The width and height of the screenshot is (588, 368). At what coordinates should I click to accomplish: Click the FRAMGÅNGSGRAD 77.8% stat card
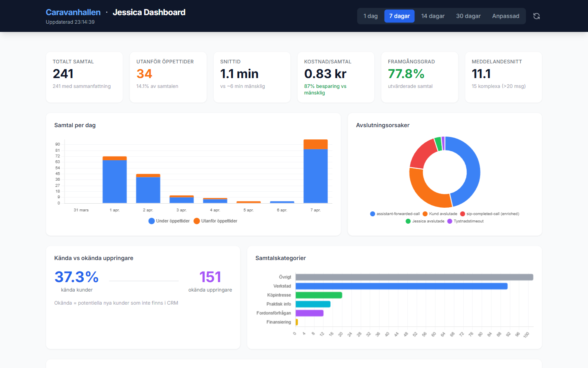click(x=419, y=77)
